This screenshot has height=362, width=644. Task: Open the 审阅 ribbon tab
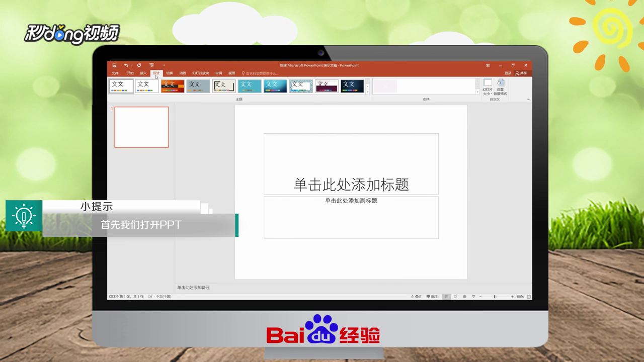coord(218,73)
